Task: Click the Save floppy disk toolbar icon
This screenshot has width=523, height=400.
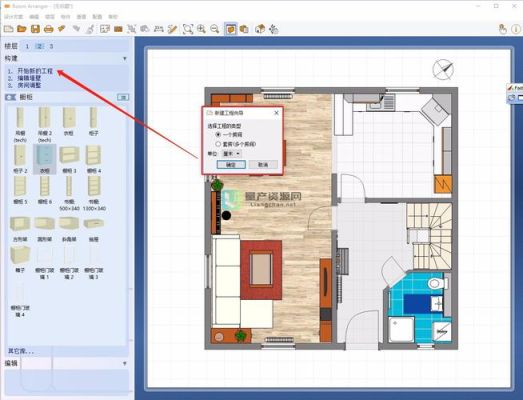Action: tap(35, 29)
